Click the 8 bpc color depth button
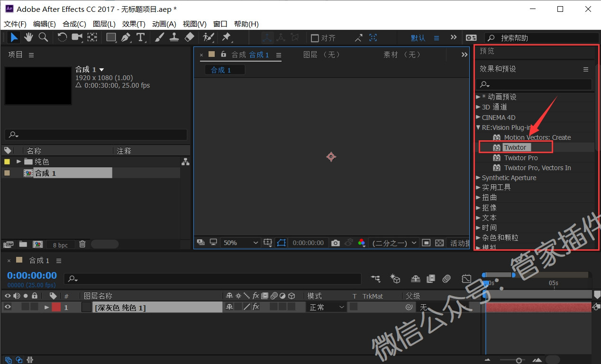601x364 pixels. click(x=60, y=245)
